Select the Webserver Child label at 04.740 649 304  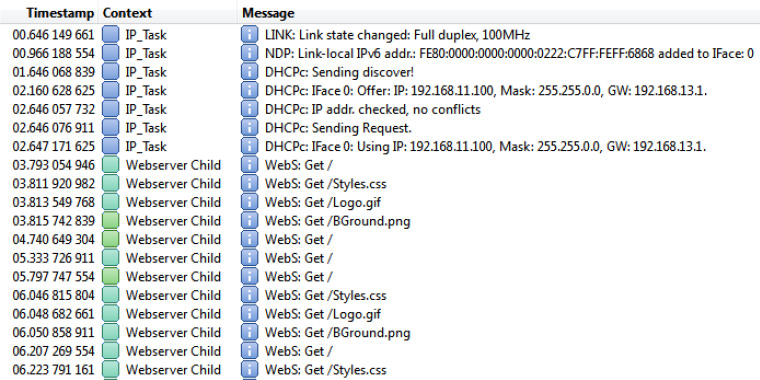(173, 239)
